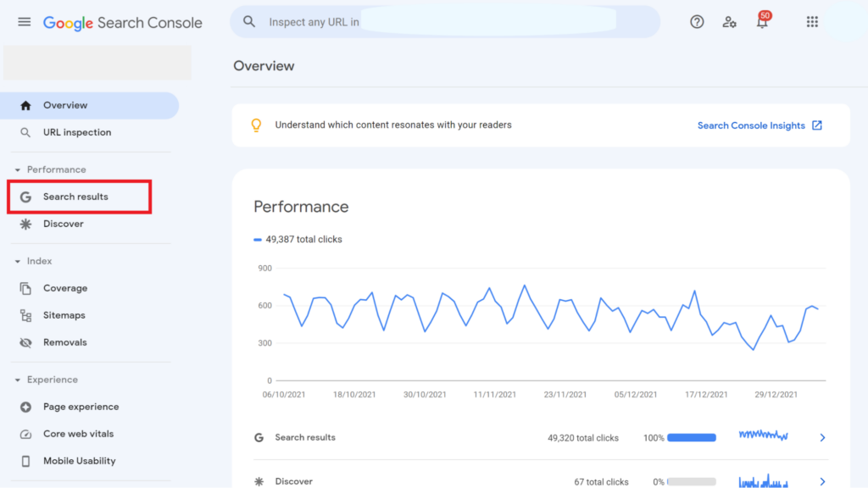Click the Performance card heading
This screenshot has width=868, height=488.
[x=301, y=207]
